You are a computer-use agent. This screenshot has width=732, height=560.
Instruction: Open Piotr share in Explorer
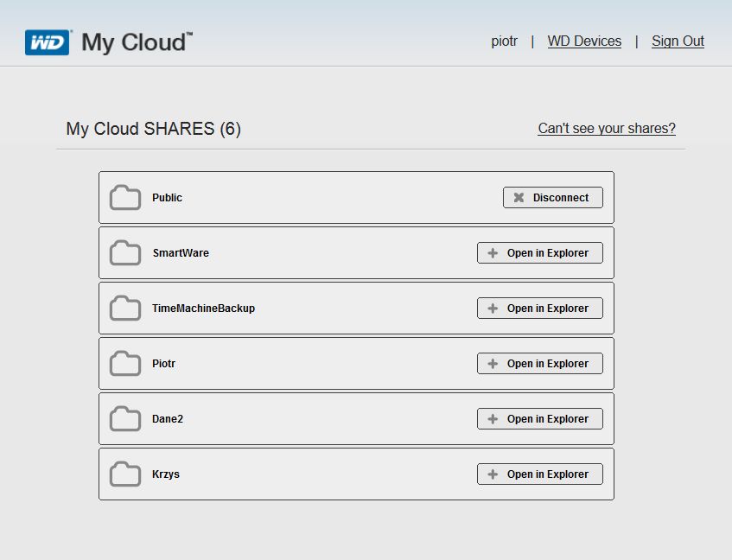(x=539, y=364)
